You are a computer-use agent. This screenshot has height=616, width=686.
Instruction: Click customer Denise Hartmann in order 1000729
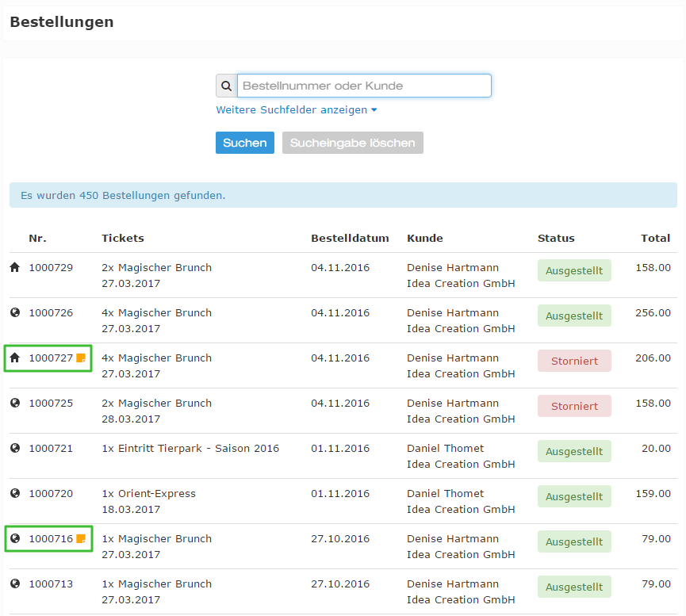pos(453,267)
